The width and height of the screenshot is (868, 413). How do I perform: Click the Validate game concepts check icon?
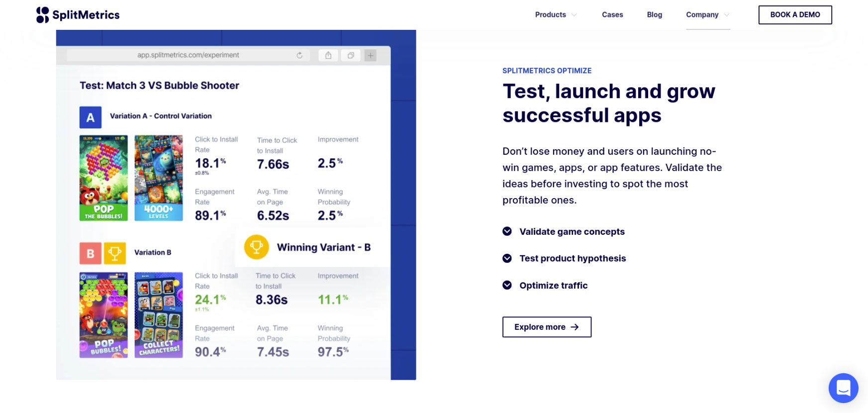pyautogui.click(x=507, y=231)
